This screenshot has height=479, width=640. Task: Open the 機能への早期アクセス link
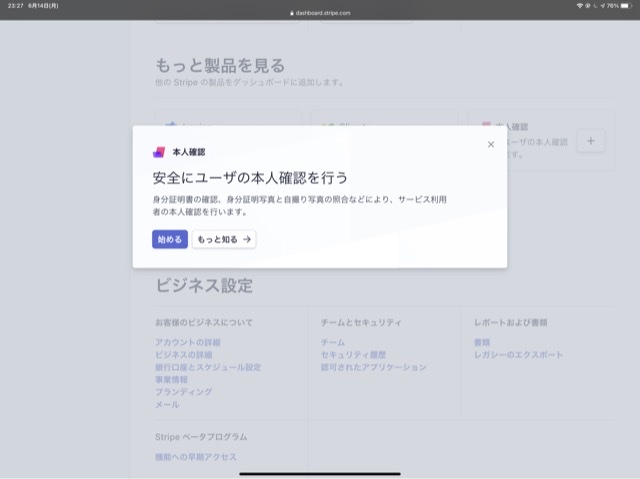196,457
